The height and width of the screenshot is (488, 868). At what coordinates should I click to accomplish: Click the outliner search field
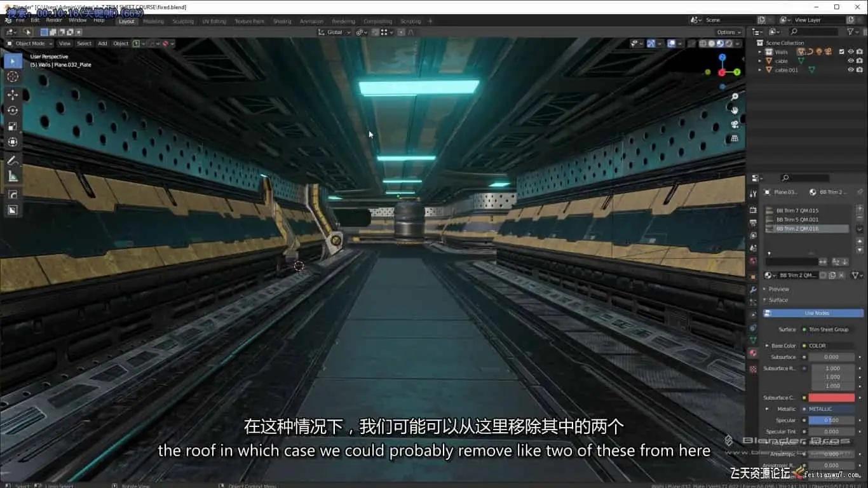click(x=813, y=32)
